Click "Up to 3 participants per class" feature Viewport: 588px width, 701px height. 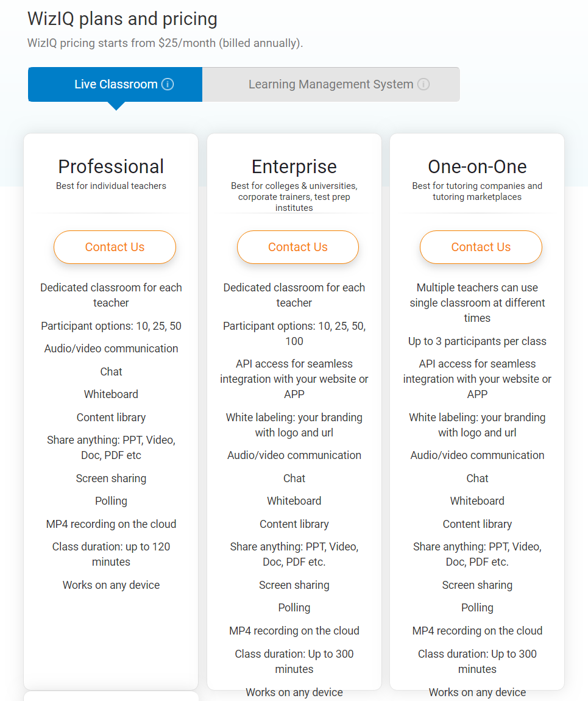point(477,341)
